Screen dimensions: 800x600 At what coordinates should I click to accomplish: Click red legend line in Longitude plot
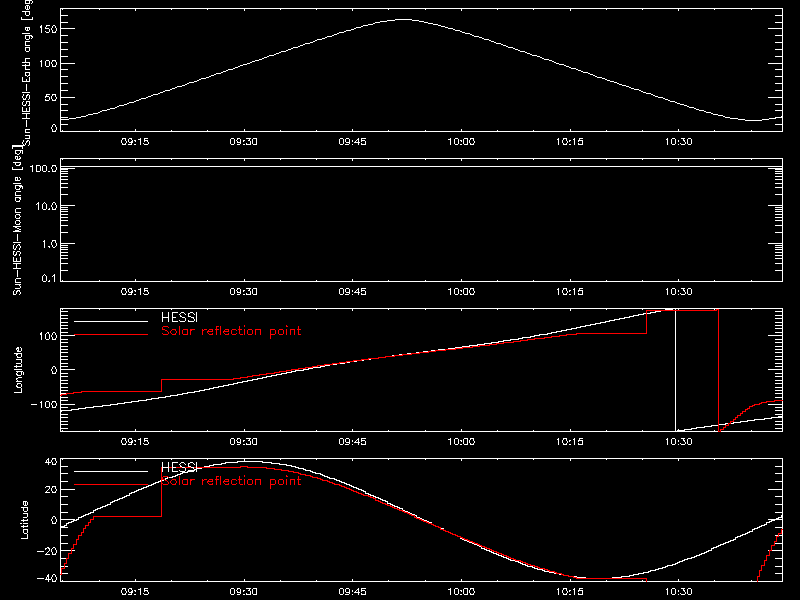[x=111, y=335]
